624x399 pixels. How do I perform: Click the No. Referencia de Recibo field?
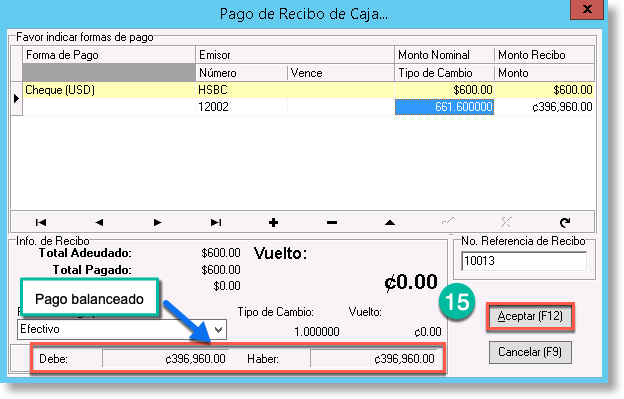(524, 261)
